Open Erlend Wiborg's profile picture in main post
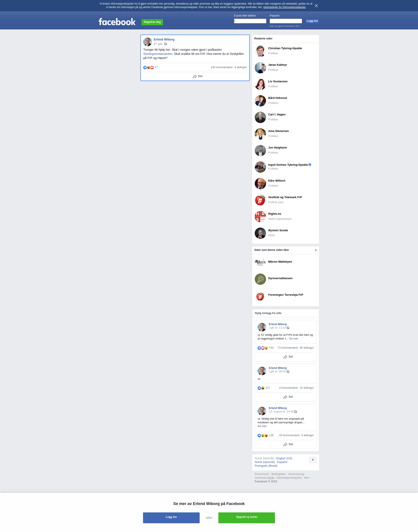 pos(148,42)
